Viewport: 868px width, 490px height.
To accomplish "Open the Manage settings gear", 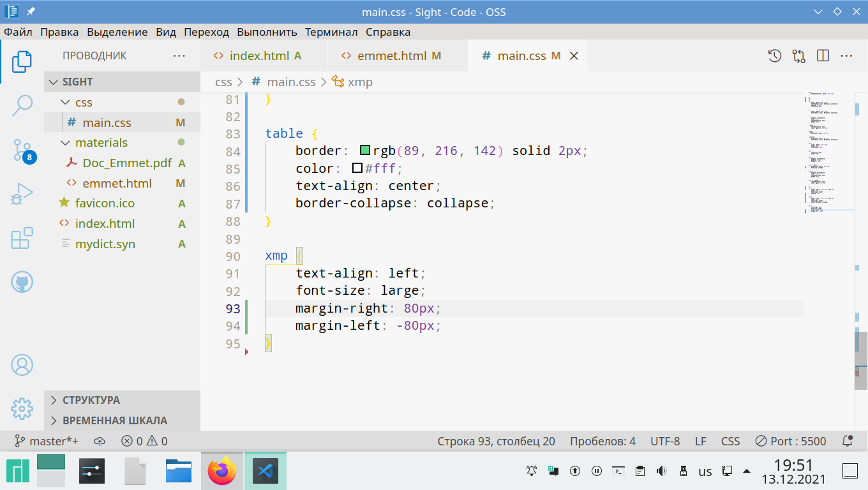I will (22, 408).
